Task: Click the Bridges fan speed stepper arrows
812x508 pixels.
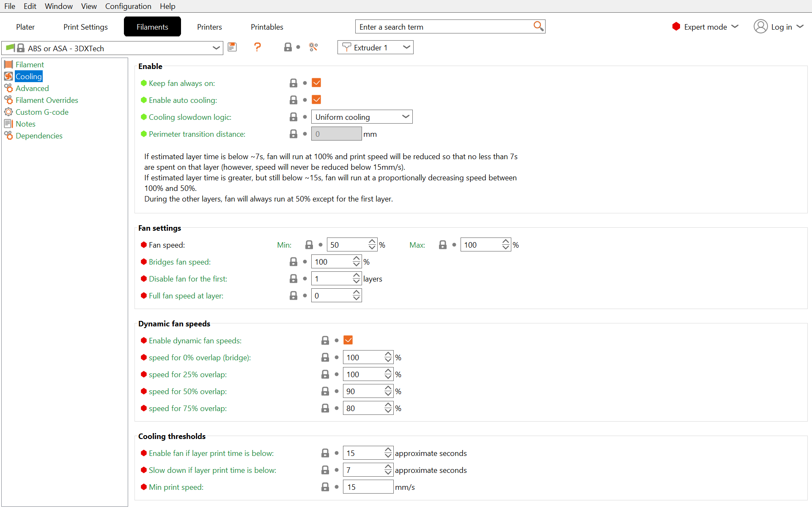Action: tap(356, 262)
